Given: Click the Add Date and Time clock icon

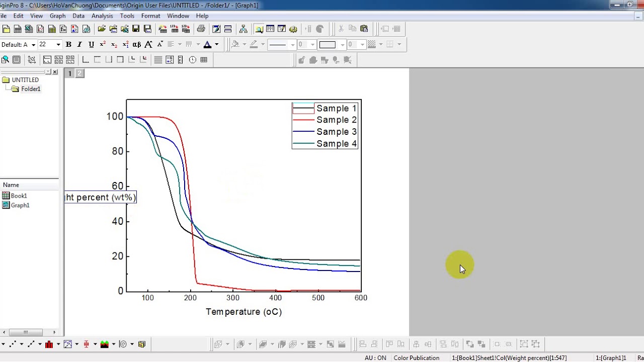Looking at the screenshot, I should coord(193,60).
